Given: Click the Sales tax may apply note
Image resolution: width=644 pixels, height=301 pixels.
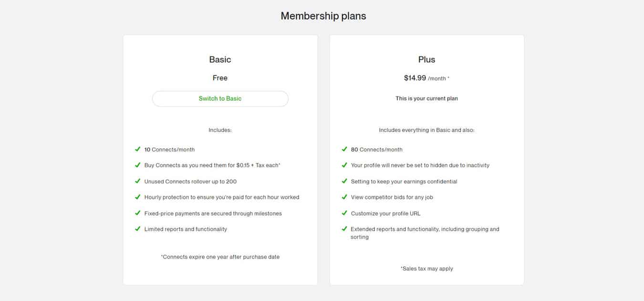Looking at the screenshot, I should (426, 269).
